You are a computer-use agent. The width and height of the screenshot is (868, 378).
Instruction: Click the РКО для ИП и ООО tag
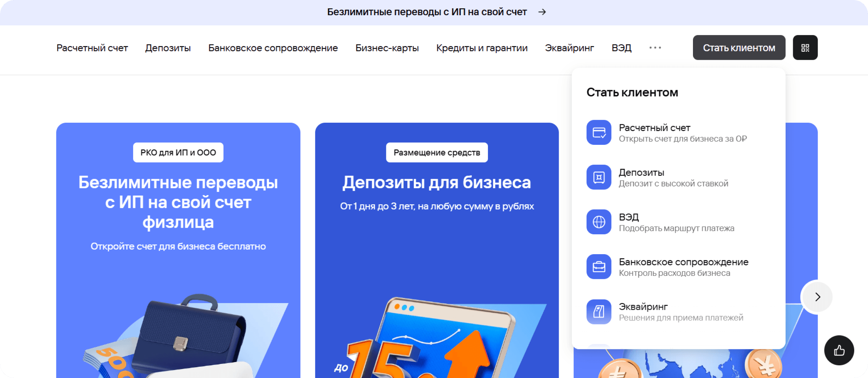[x=178, y=152]
